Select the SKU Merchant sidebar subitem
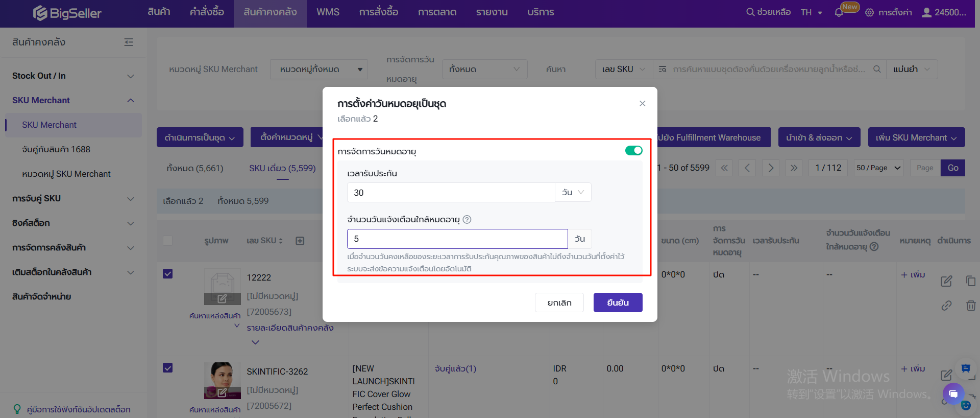The height and width of the screenshot is (418, 980). click(73, 125)
